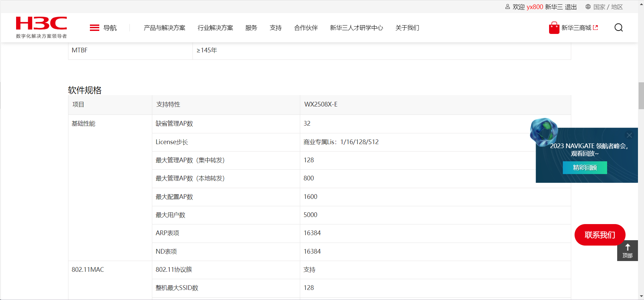Click the red shopping bag icon
The width and height of the screenshot is (644, 300).
click(x=554, y=28)
